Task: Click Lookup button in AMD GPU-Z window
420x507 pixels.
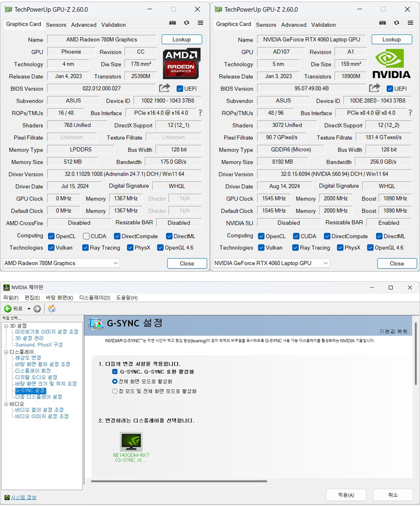Action: click(182, 40)
